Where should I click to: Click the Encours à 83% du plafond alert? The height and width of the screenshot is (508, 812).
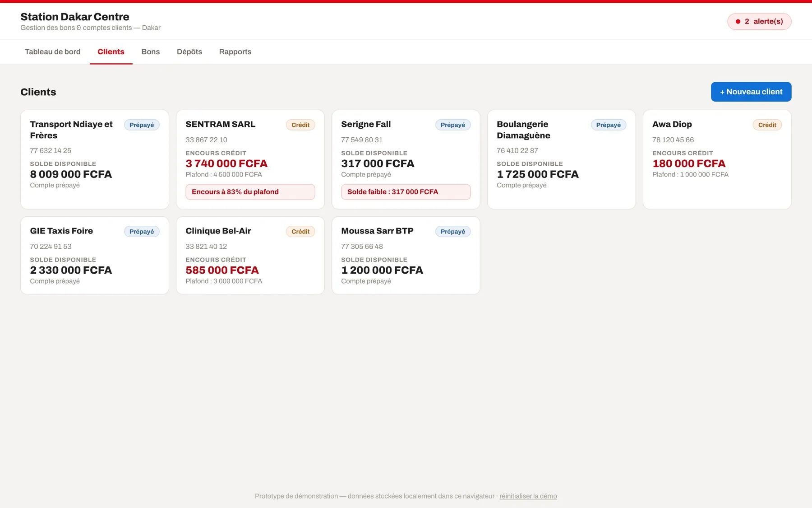point(250,192)
